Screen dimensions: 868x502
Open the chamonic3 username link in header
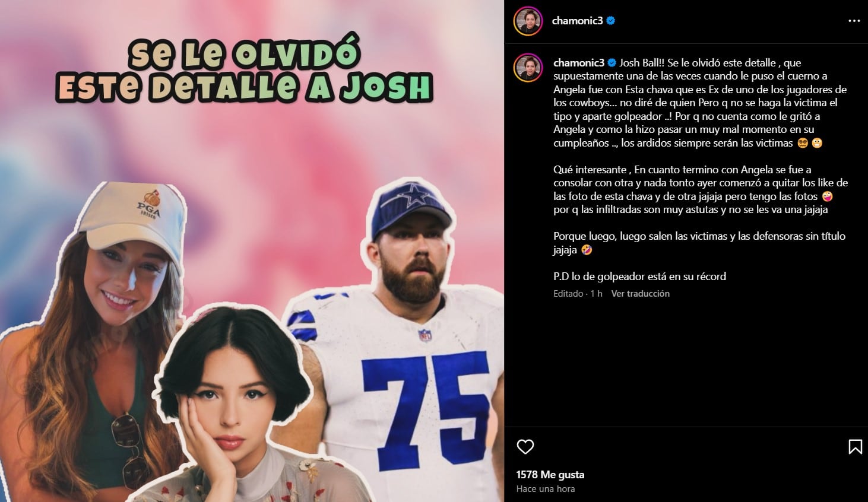coord(577,21)
